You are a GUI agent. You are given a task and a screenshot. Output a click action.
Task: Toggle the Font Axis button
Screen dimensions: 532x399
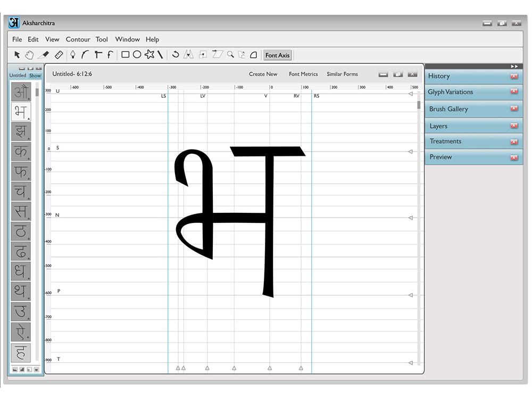[277, 55]
